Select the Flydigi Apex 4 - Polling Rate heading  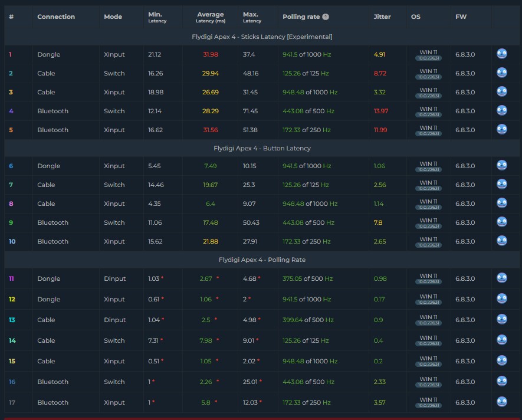click(x=262, y=260)
